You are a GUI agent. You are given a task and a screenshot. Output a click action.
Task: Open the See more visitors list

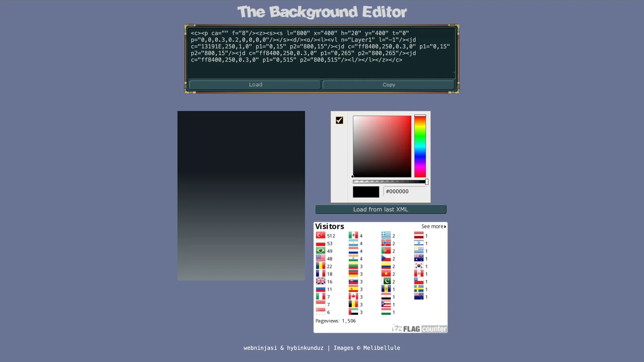tap(433, 226)
